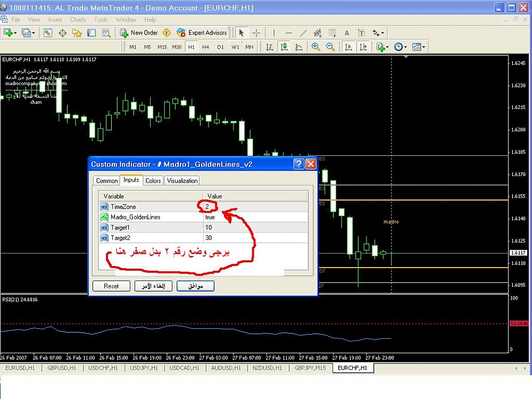Expand the New Chart dropdown arrow

tap(15, 33)
